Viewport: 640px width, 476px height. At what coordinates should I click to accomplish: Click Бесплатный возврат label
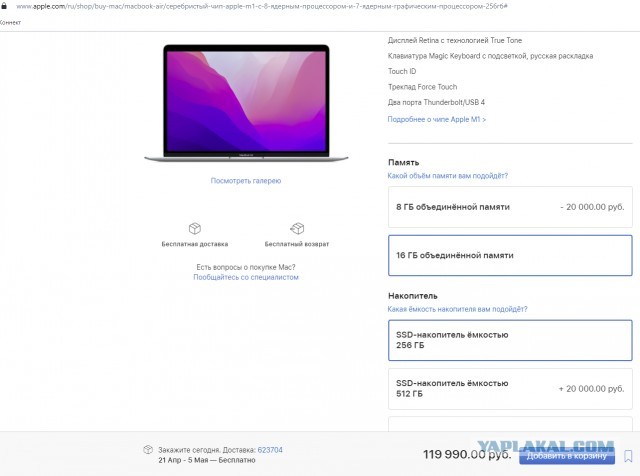pos(297,244)
